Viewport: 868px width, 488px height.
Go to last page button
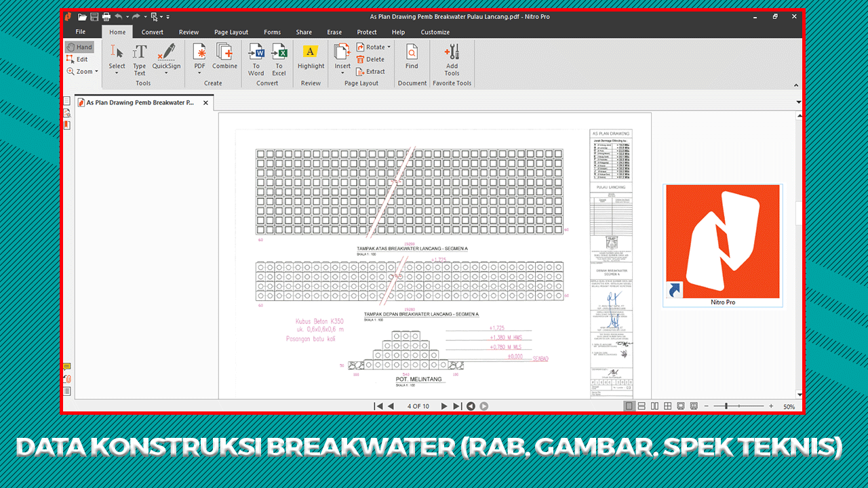pyautogui.click(x=457, y=406)
